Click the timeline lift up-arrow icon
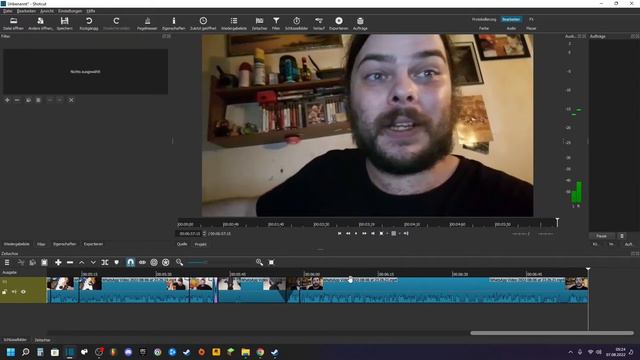 coord(82,262)
